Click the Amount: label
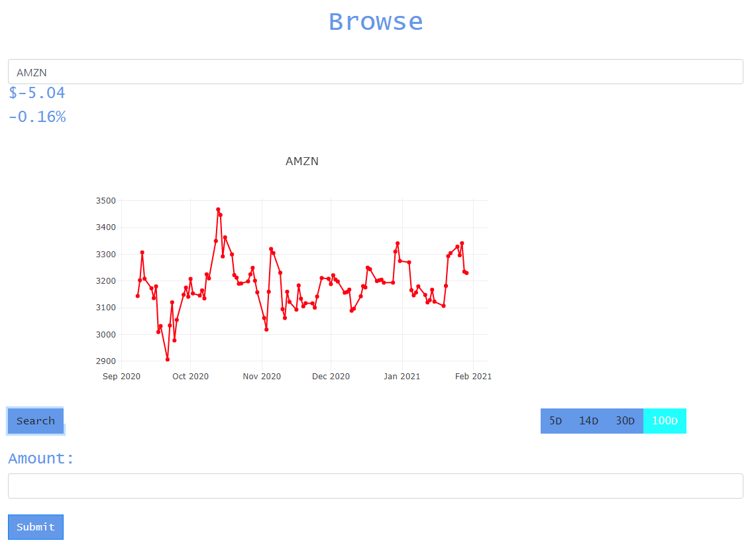The width and height of the screenshot is (756, 549). [x=41, y=458]
